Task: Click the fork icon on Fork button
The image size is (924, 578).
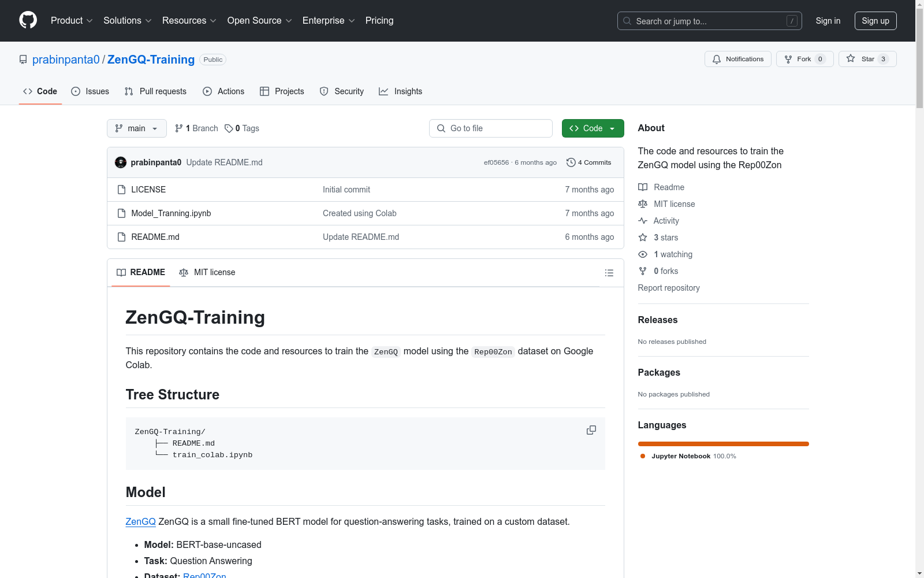Action: click(x=788, y=59)
